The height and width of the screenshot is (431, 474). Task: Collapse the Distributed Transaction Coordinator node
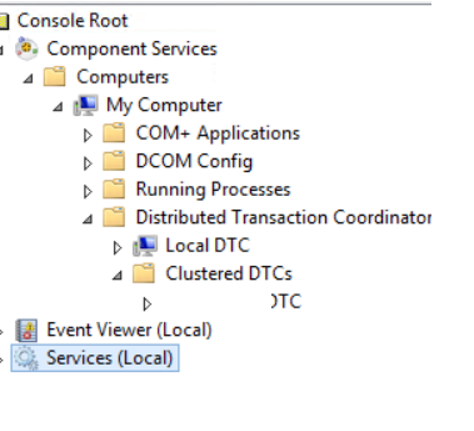[88, 219]
